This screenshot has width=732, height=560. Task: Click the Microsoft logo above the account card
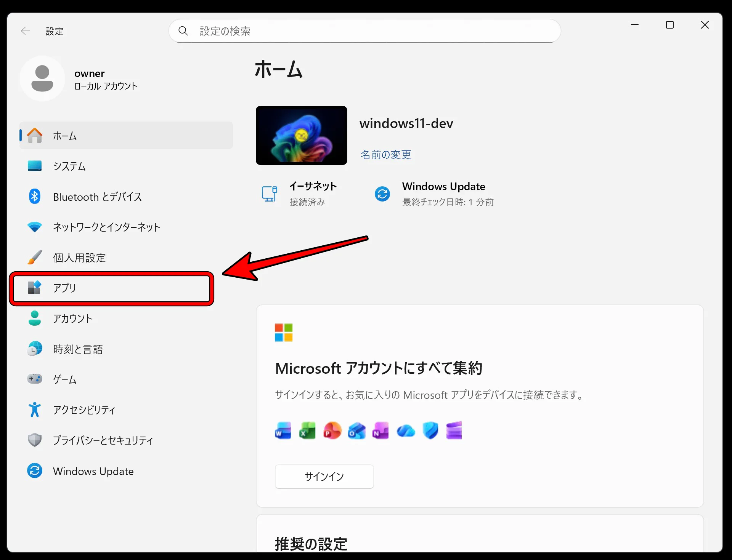point(283,332)
